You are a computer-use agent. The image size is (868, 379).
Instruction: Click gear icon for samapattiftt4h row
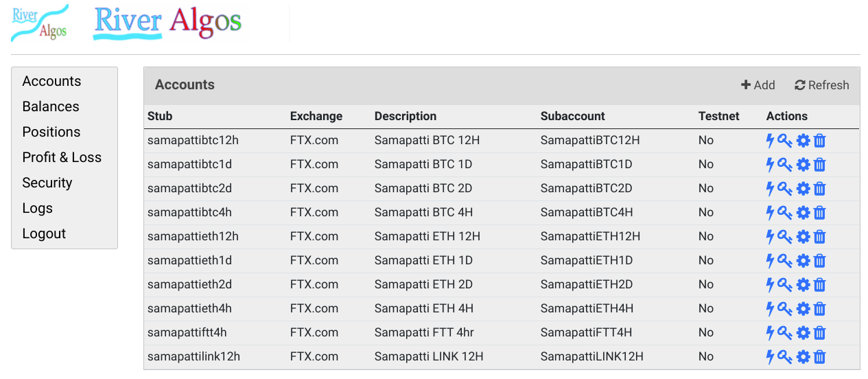coord(803,333)
